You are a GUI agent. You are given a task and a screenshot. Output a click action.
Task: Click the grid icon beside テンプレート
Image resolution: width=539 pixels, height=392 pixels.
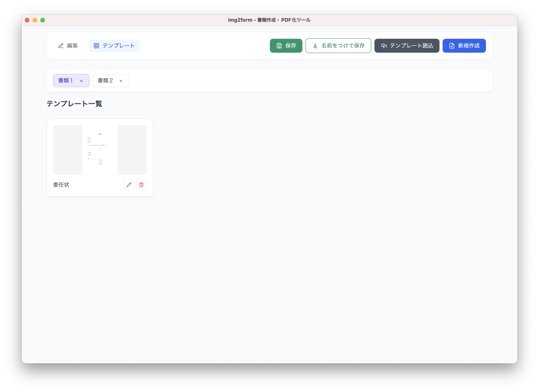[x=96, y=46]
